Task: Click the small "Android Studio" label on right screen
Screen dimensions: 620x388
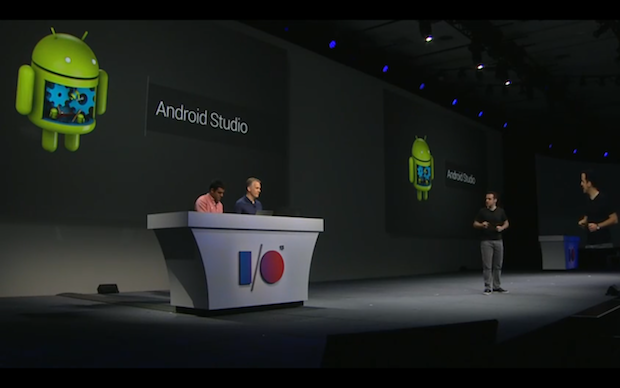Action: [x=461, y=177]
